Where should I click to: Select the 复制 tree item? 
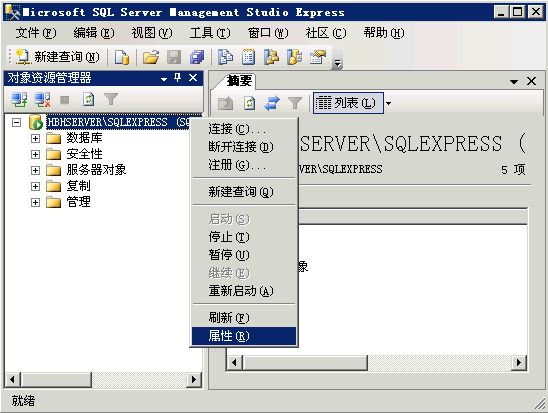pyautogui.click(x=78, y=186)
